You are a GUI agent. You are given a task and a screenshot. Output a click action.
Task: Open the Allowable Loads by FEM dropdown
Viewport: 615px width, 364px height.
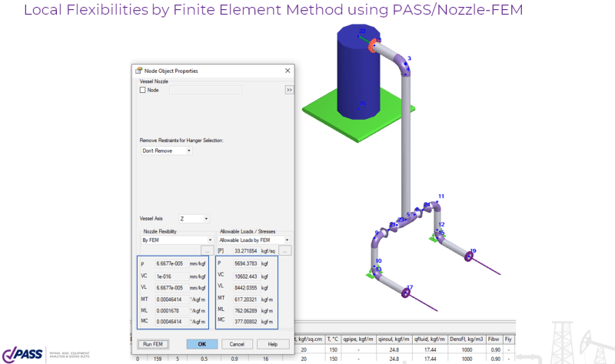[254, 240]
